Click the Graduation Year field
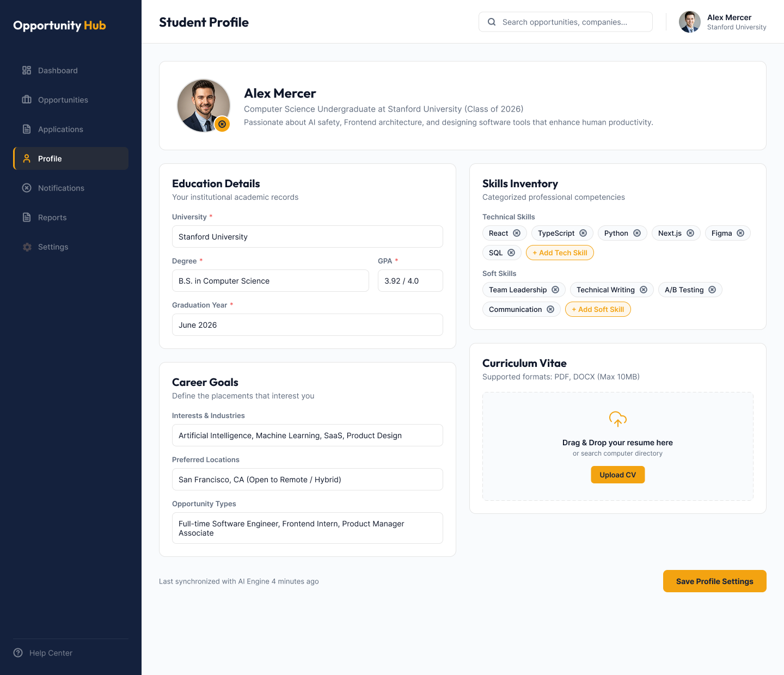784x675 pixels. [308, 325]
